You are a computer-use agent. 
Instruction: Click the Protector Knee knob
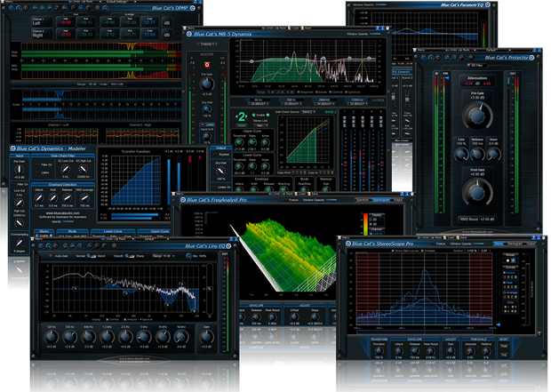[x=493, y=154]
